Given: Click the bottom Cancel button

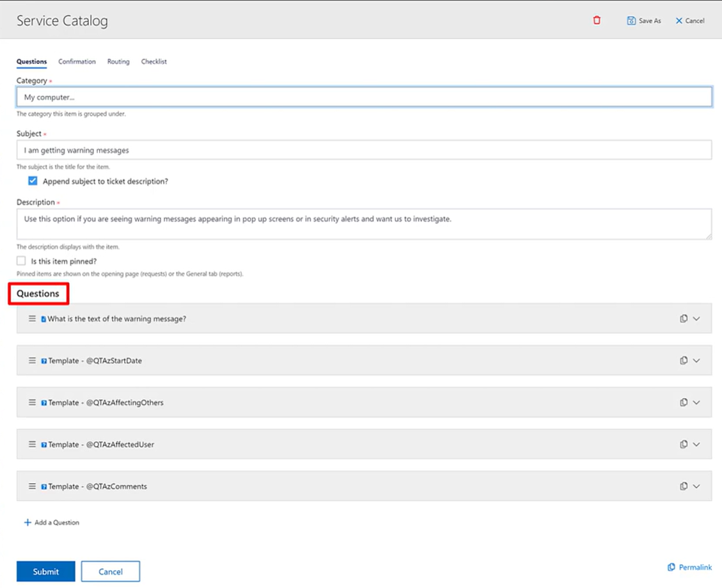Looking at the screenshot, I should [x=111, y=571].
